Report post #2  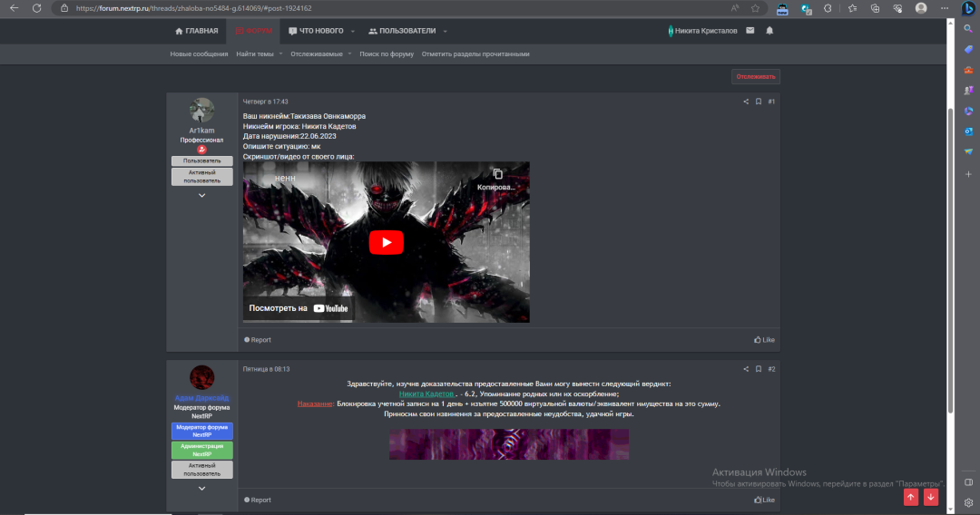click(258, 500)
